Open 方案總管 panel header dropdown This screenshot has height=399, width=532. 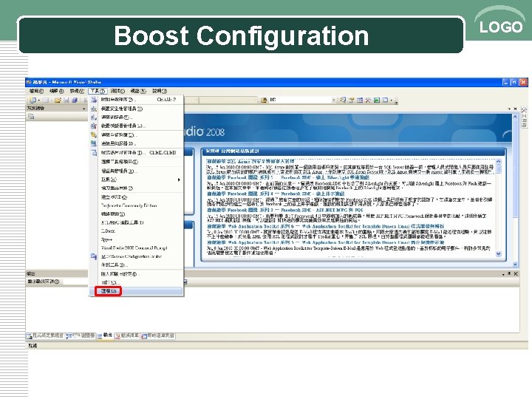tap(84, 109)
